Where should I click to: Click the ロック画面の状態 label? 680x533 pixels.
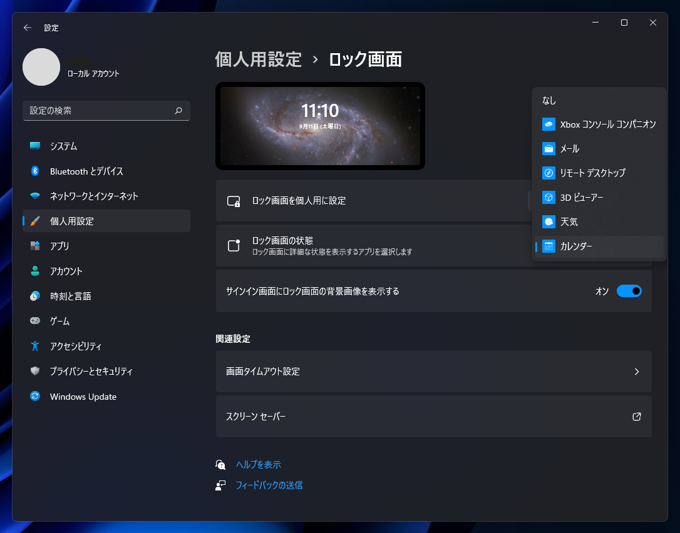coord(282,240)
